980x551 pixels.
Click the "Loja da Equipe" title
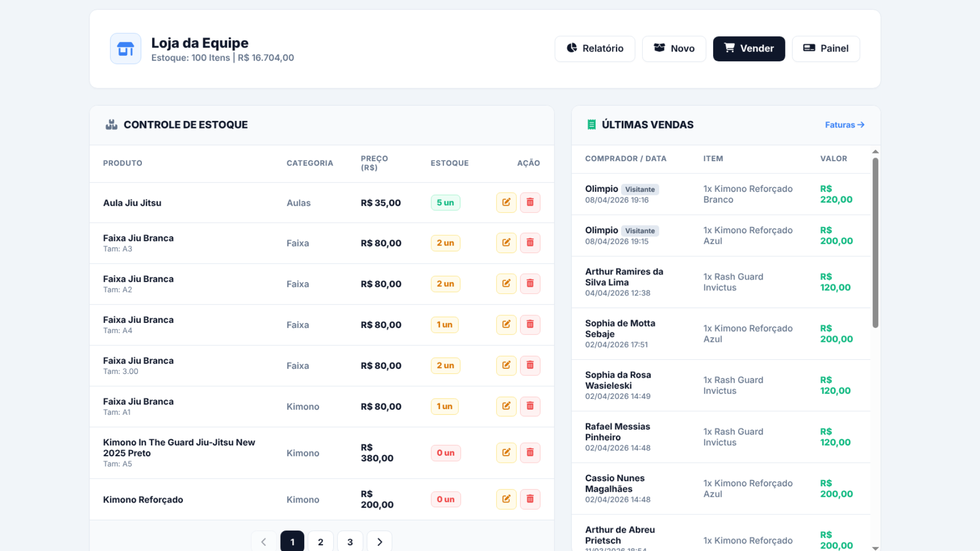tap(200, 43)
